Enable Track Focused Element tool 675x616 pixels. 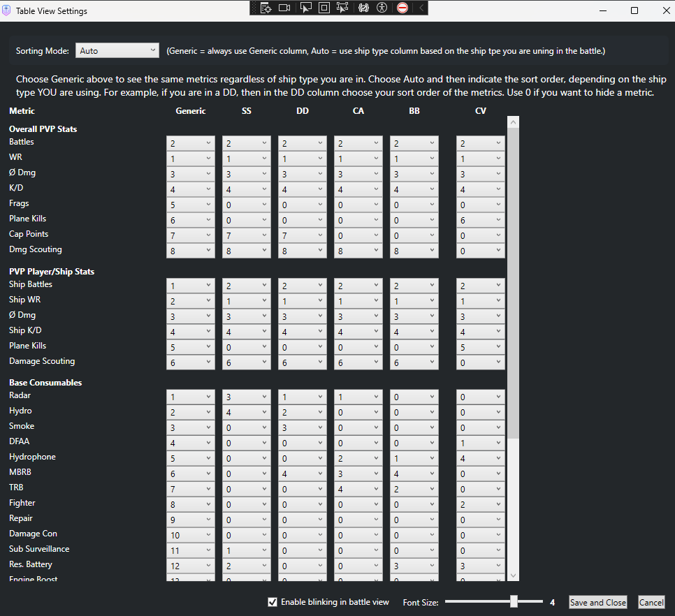coord(342,8)
